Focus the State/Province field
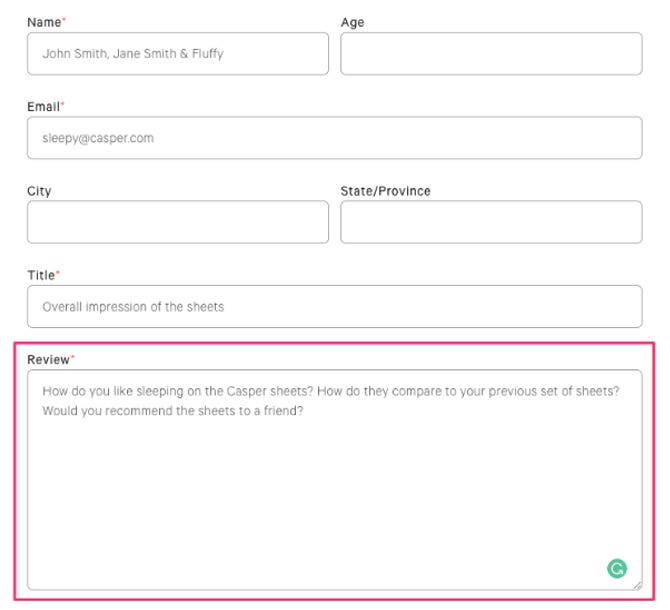The height and width of the screenshot is (610, 670). [x=491, y=222]
